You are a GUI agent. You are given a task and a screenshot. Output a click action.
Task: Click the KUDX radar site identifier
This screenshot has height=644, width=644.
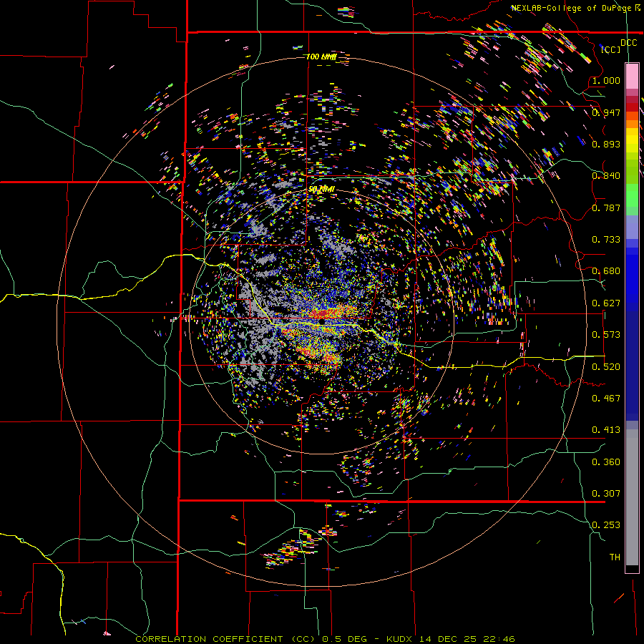coord(400,639)
